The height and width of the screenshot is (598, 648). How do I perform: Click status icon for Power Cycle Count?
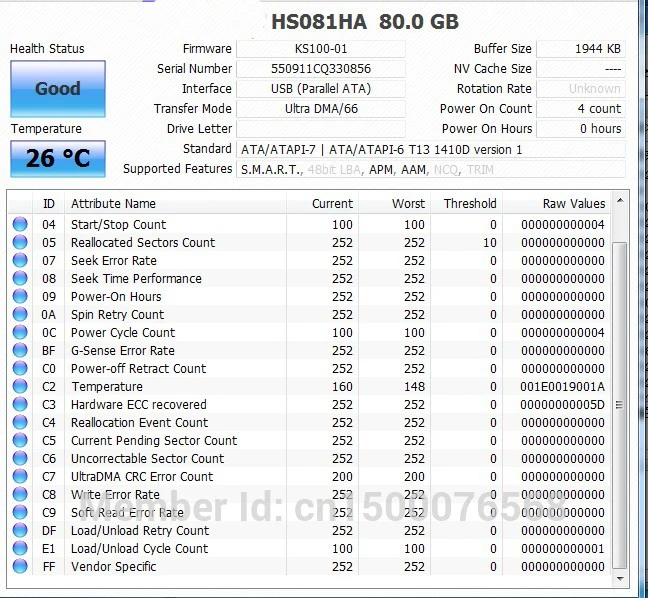(x=20, y=332)
